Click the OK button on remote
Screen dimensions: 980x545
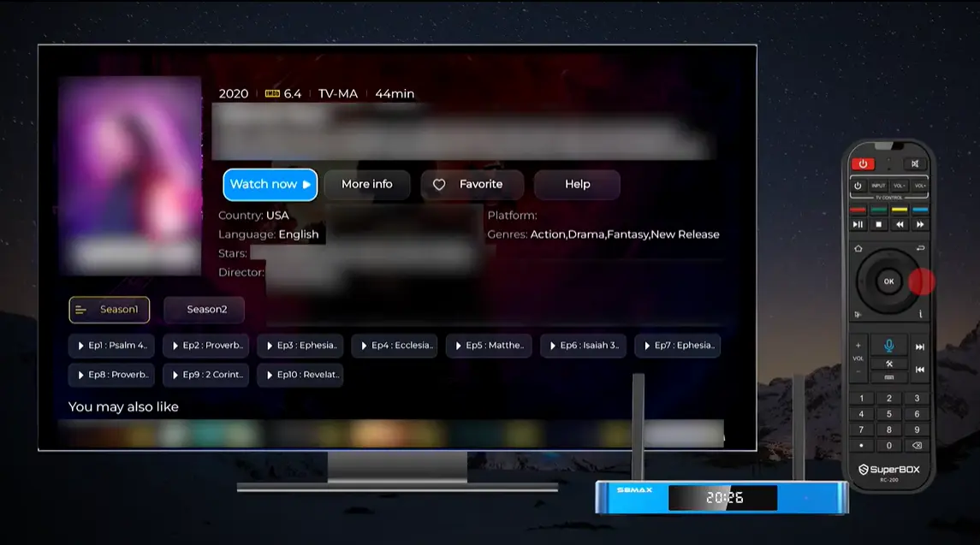888,281
